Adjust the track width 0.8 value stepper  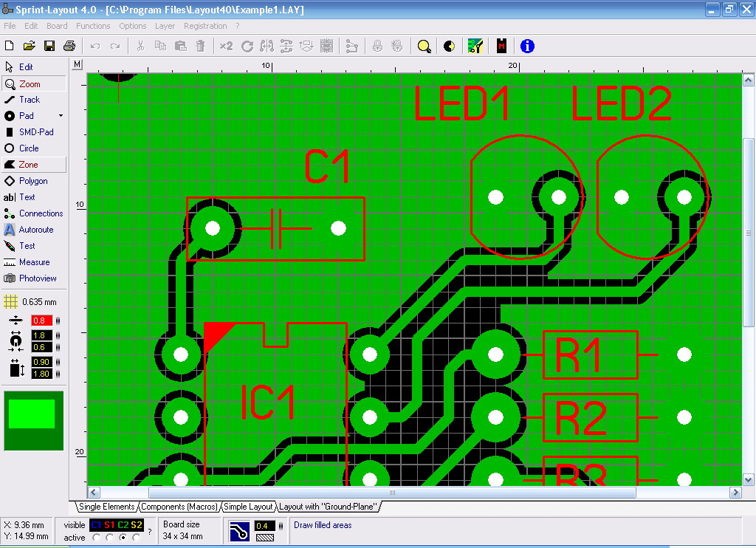[x=58, y=321]
